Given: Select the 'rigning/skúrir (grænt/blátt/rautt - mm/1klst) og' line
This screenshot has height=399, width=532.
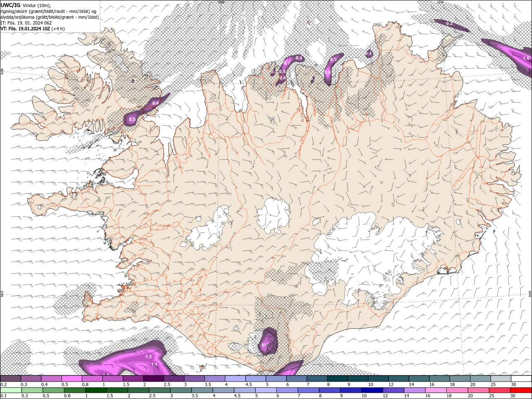Looking at the screenshot, I should 49,11.
